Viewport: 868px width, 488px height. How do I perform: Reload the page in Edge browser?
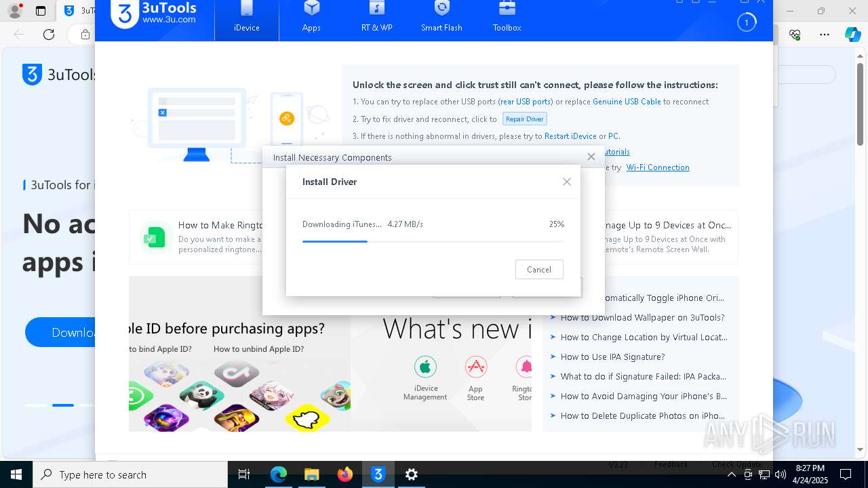pos(49,35)
